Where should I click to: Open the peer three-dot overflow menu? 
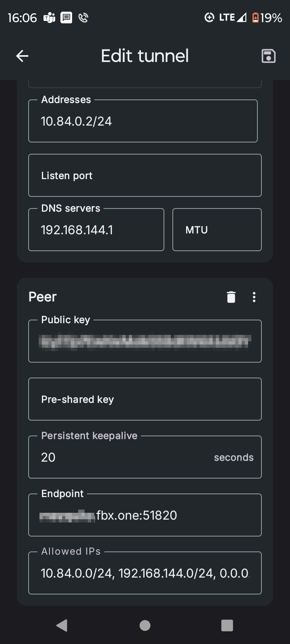pos(254,297)
